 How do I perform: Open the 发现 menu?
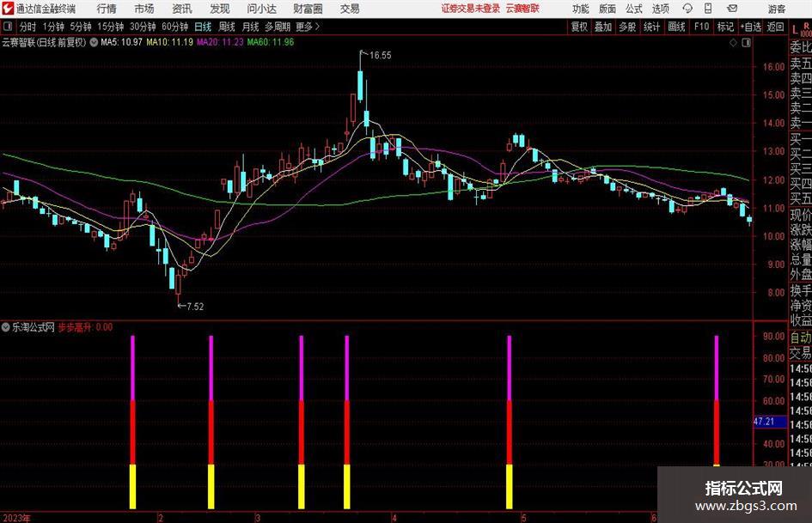(x=220, y=9)
